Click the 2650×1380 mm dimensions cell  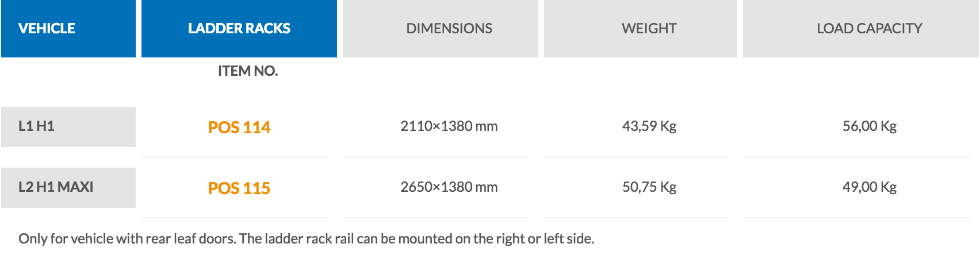[449, 187]
